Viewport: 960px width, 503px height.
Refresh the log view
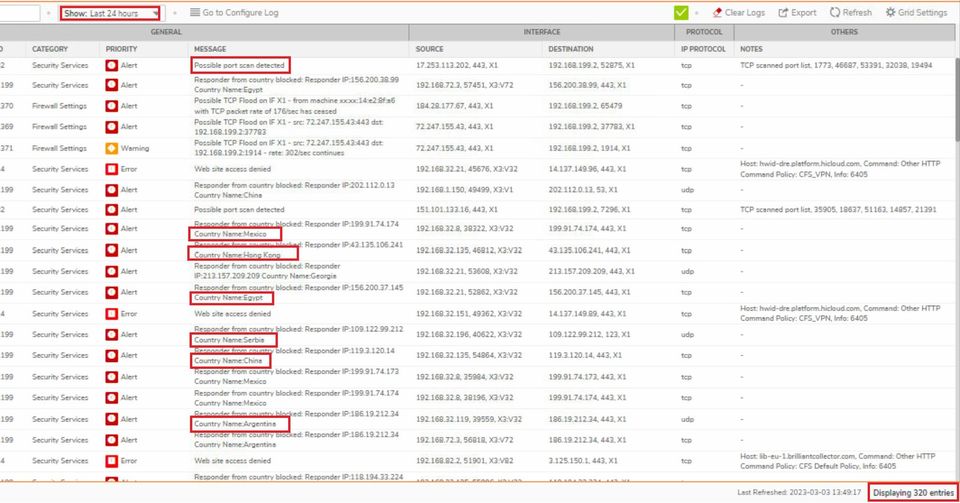850,12
